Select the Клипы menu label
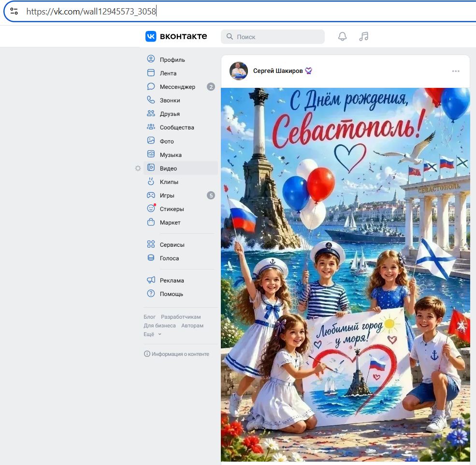 169,182
